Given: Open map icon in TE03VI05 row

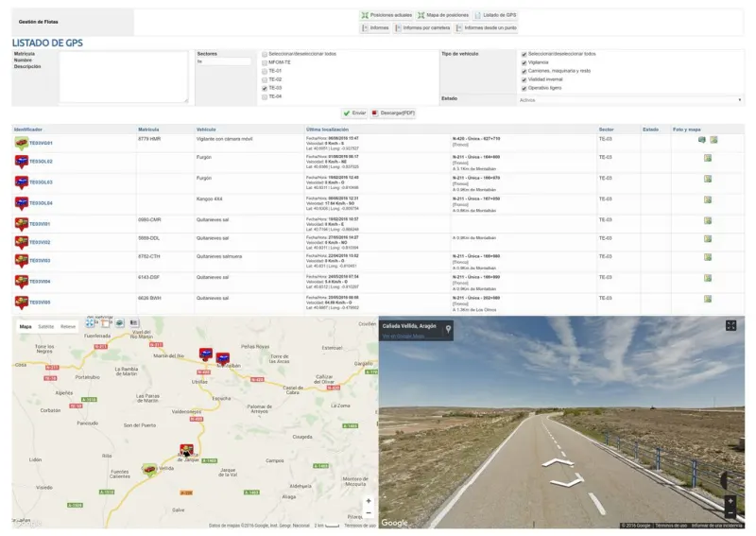Looking at the screenshot, I should click(708, 299).
